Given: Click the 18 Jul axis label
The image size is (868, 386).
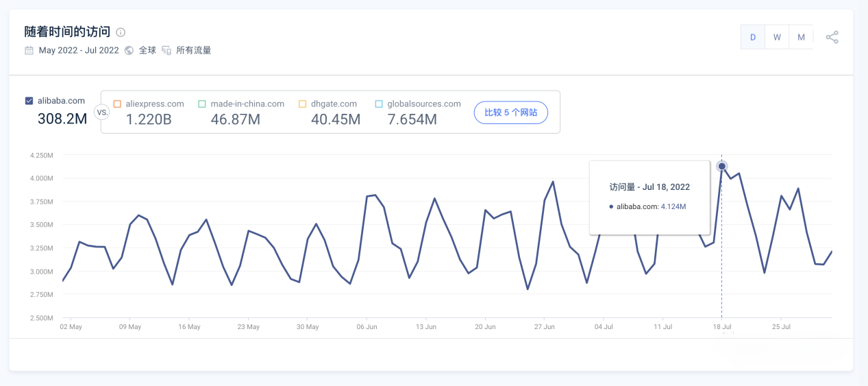Looking at the screenshot, I should 722,327.
